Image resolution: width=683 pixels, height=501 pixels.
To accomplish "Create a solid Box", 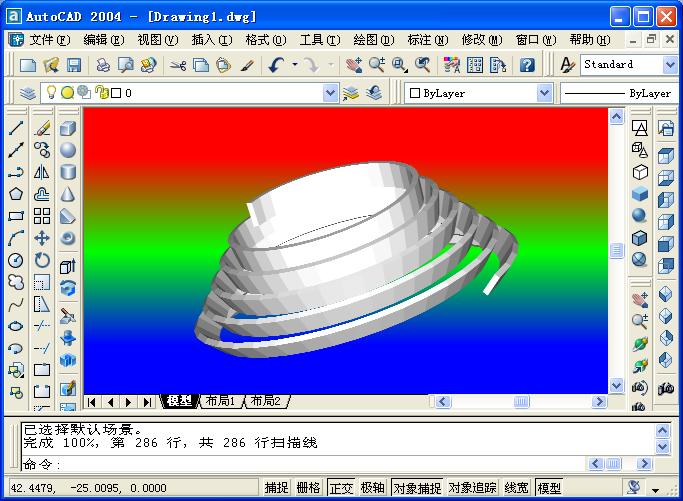I will point(68,128).
